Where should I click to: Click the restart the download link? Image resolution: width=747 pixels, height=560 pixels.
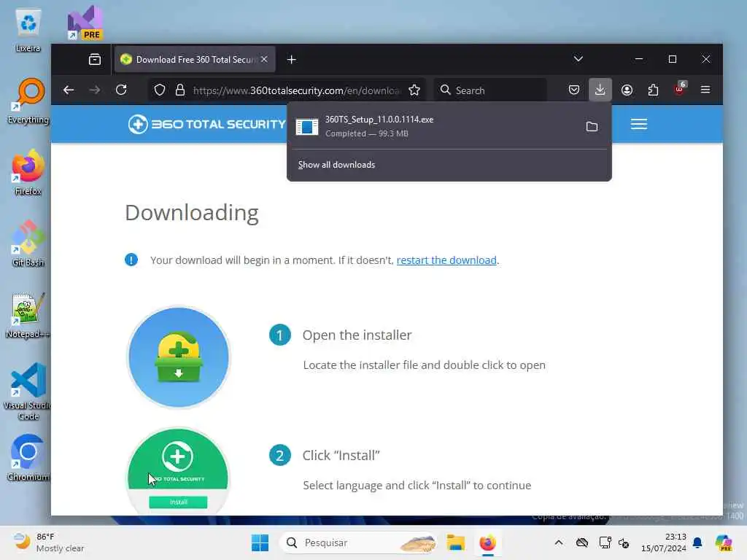click(x=446, y=260)
